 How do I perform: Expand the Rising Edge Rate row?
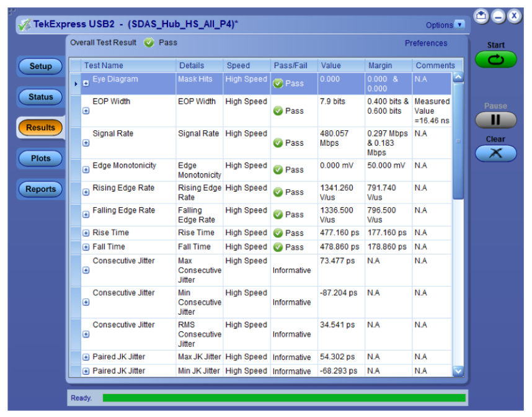[86, 192]
